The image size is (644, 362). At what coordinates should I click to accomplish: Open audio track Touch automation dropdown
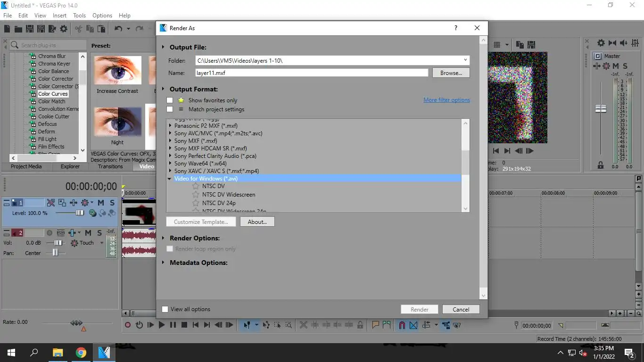(101, 243)
